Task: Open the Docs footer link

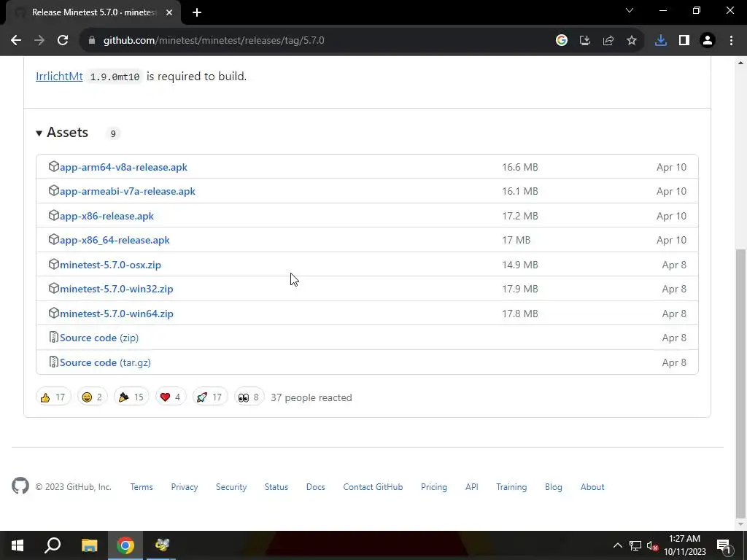Action: [315, 487]
